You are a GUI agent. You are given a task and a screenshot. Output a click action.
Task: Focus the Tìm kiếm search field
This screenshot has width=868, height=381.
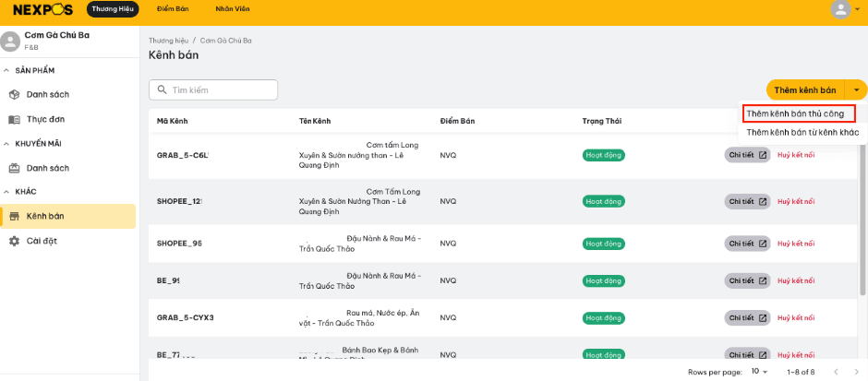point(213,89)
